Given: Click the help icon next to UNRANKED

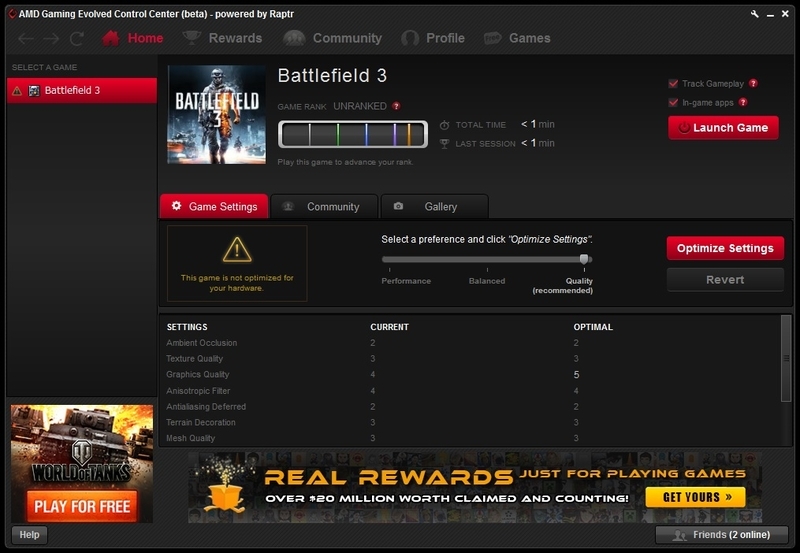Looking at the screenshot, I should click(396, 106).
